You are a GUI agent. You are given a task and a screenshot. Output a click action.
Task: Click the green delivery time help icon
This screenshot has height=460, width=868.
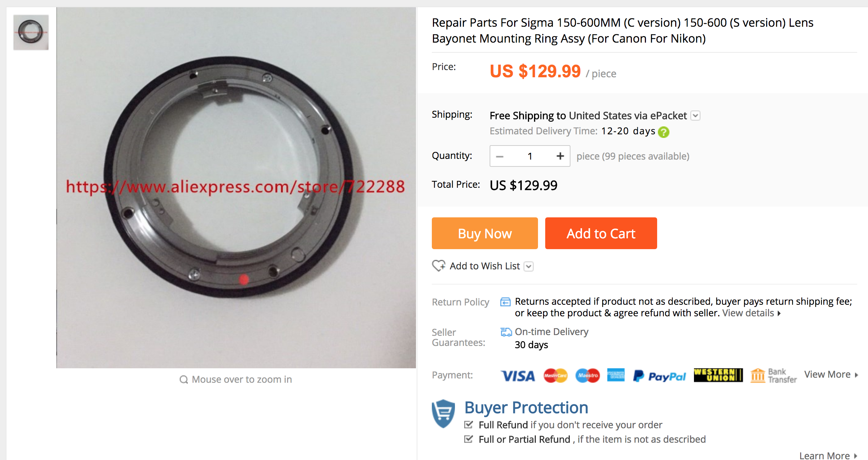coord(663,132)
